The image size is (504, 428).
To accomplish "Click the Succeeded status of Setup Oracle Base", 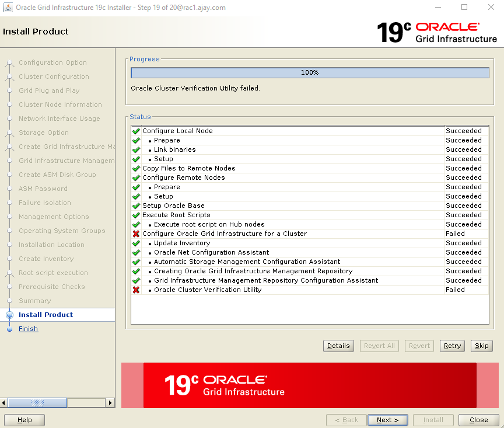I will (464, 206).
